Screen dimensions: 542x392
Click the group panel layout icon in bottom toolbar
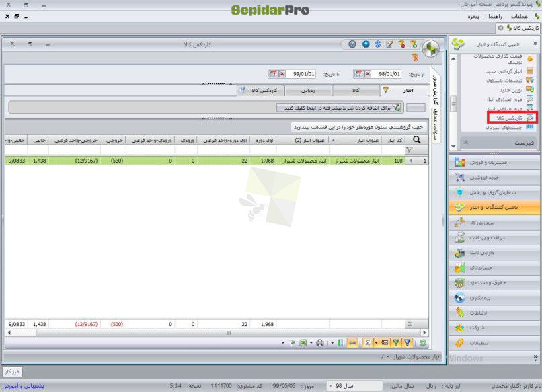[385, 342]
